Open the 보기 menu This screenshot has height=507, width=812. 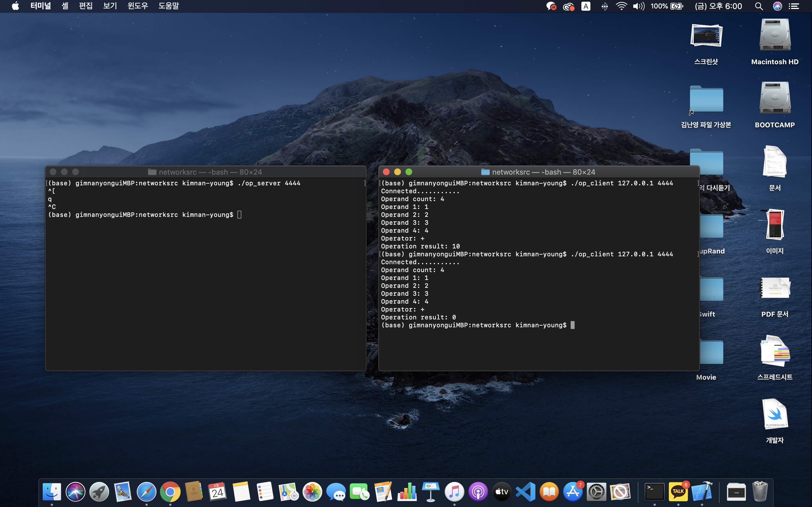tap(110, 6)
